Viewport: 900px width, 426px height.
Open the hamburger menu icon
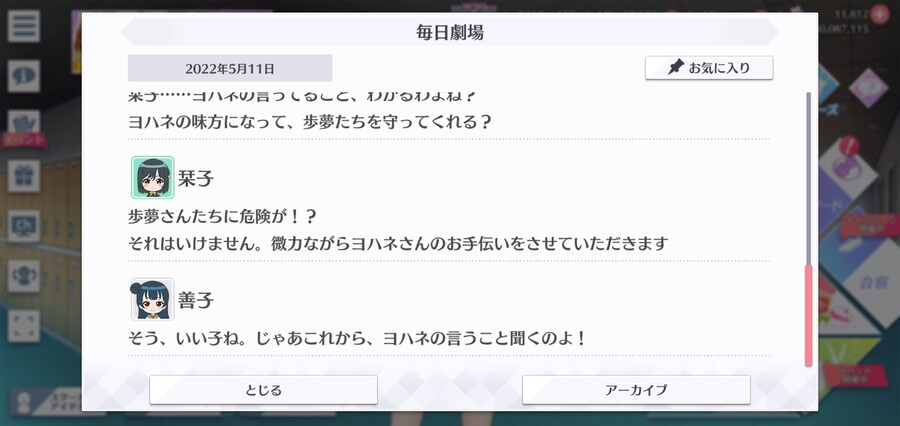coord(24,26)
